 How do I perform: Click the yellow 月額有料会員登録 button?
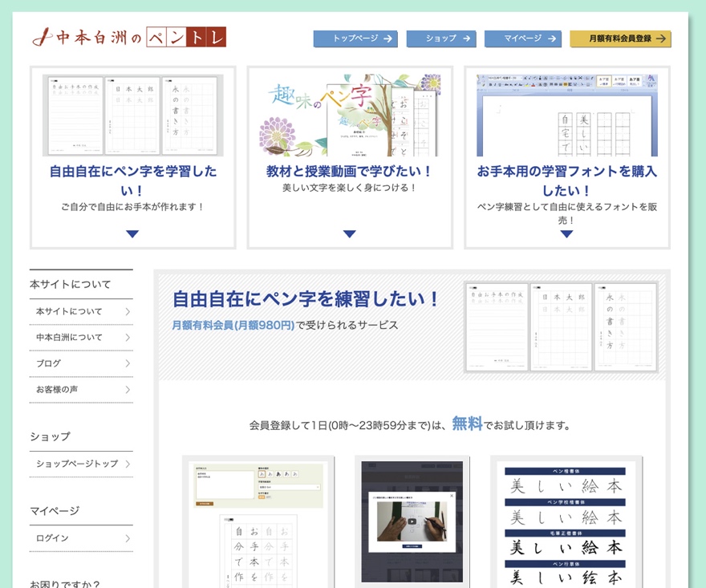click(x=620, y=38)
